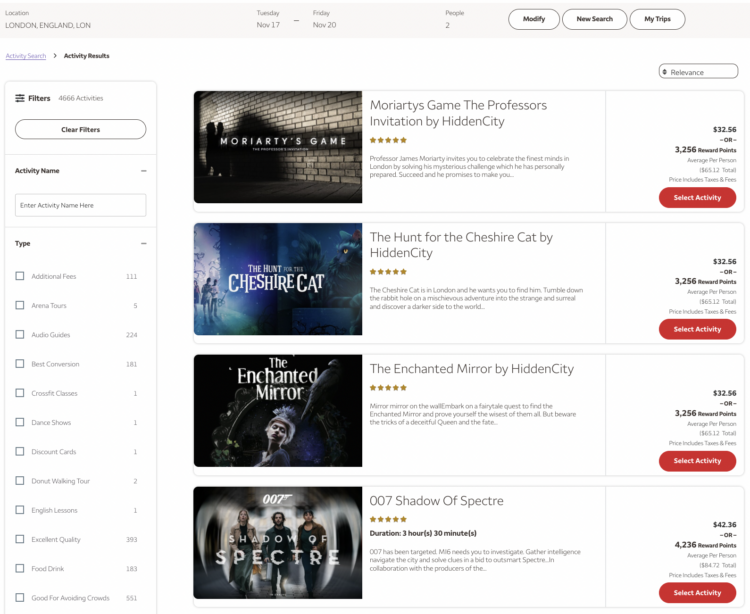The width and height of the screenshot is (750, 614).
Task: Click the People count value 2
Action: click(447, 25)
